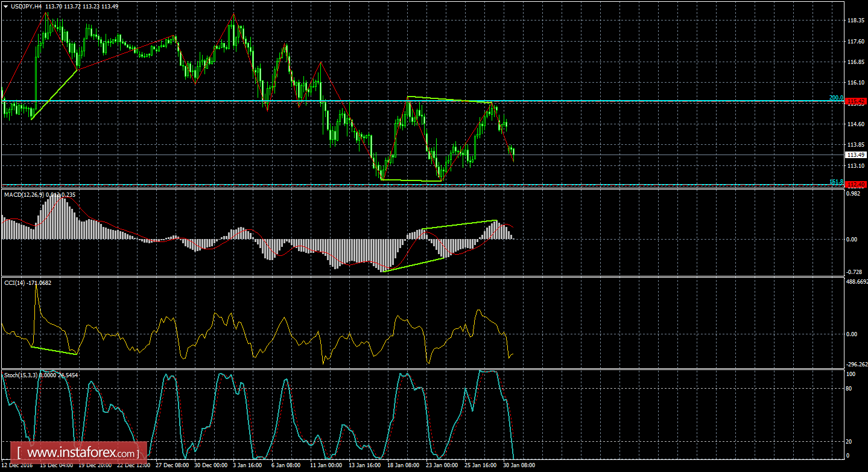Click the CCI(14) indicator label

click(14, 282)
